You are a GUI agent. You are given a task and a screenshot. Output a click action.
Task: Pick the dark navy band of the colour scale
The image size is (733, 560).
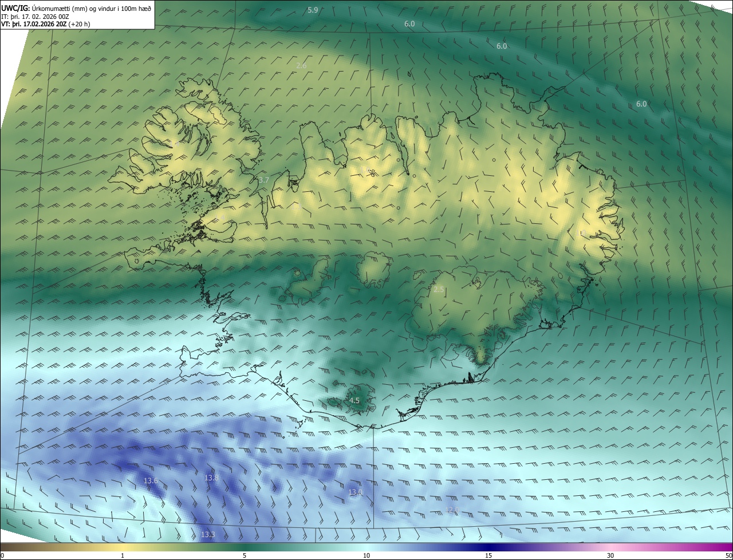[488, 547]
